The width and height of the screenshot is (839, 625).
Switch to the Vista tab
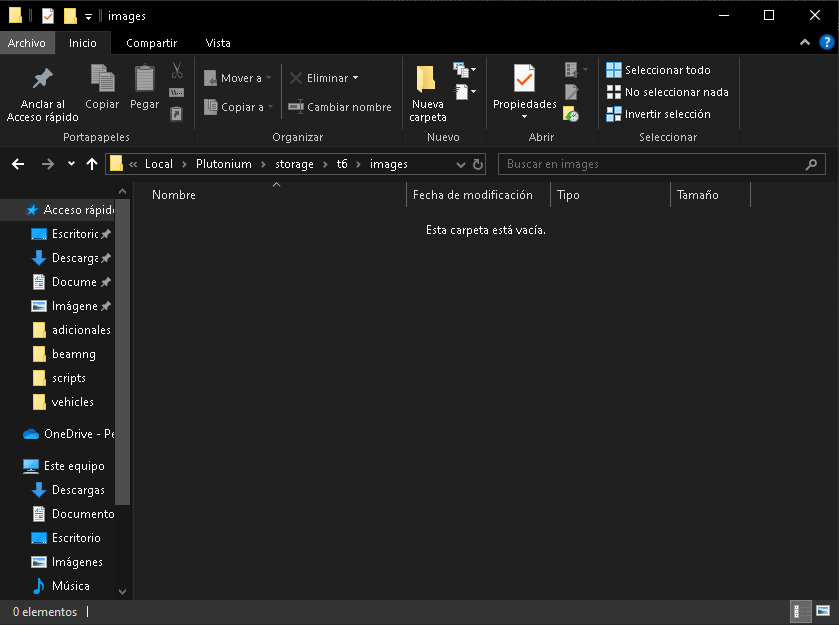(218, 43)
